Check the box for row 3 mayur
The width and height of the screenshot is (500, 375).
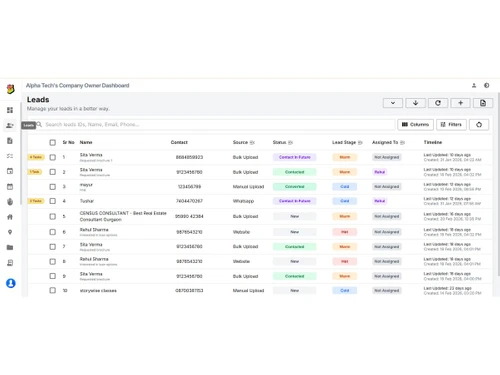click(x=53, y=187)
